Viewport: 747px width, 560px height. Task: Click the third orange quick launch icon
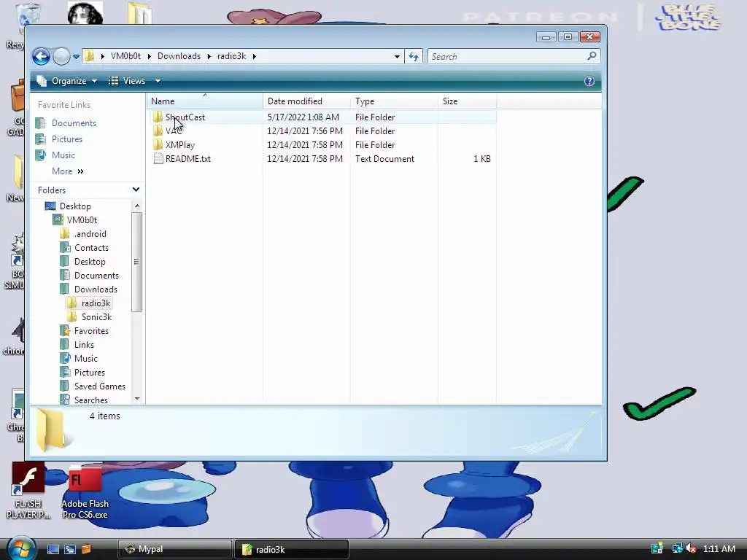click(86, 549)
